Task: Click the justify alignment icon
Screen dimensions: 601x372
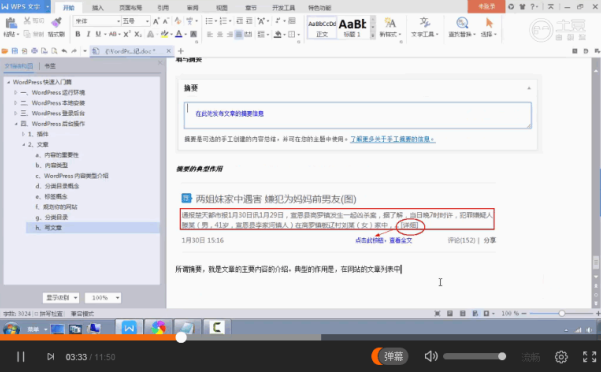Action: (239, 34)
